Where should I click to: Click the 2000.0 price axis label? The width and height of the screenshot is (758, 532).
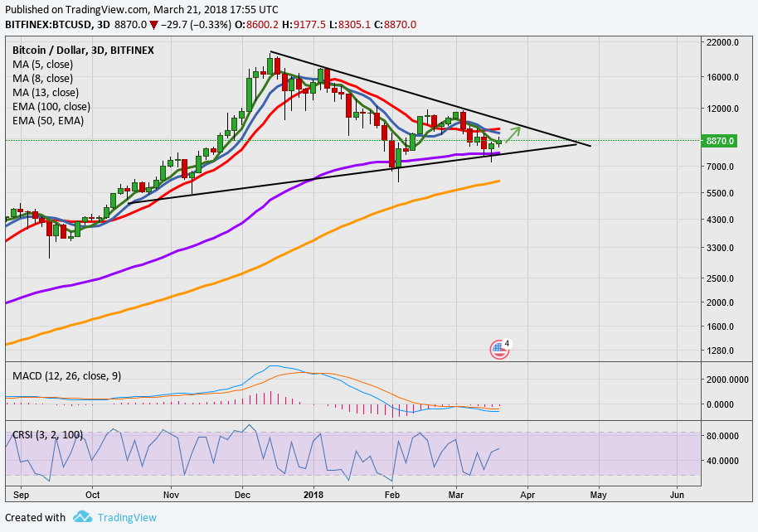pyautogui.click(x=720, y=302)
